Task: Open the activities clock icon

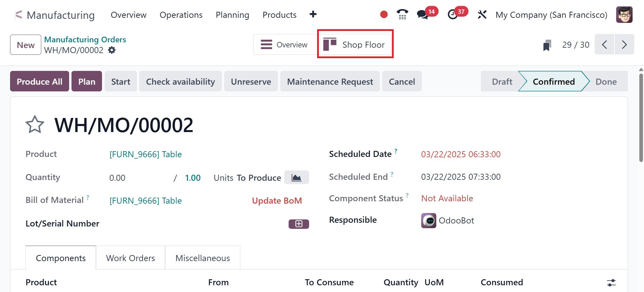Action: tap(453, 15)
